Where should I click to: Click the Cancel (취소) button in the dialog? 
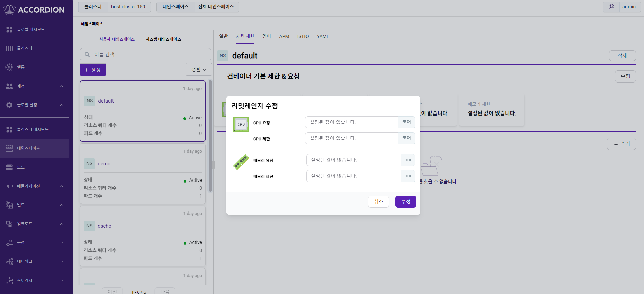click(x=379, y=202)
